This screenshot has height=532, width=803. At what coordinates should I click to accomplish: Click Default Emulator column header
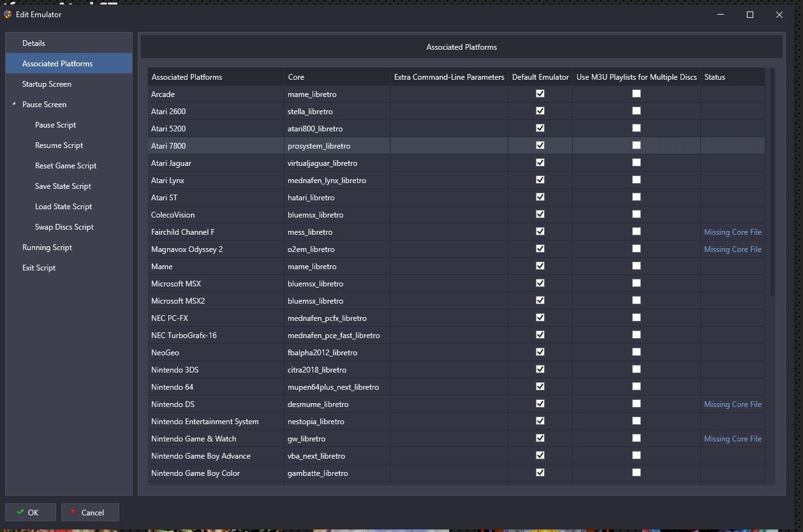tap(540, 77)
